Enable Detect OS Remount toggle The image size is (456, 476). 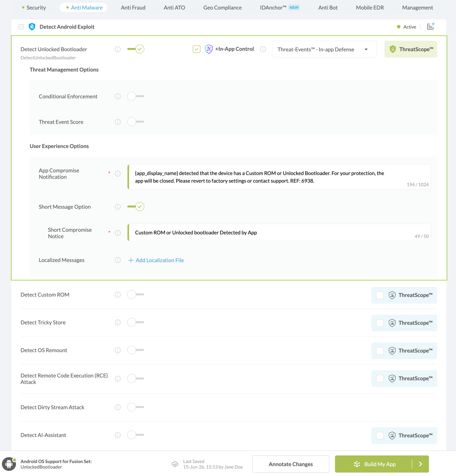pos(136,350)
